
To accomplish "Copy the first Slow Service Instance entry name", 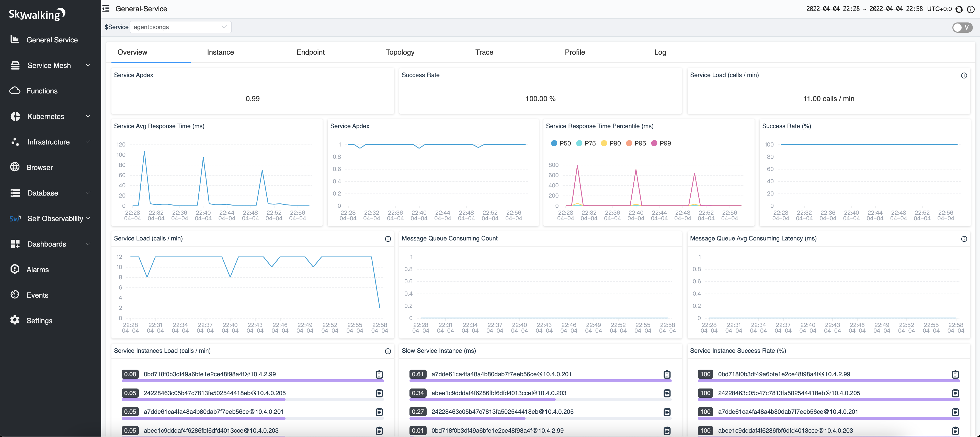I will click(667, 374).
